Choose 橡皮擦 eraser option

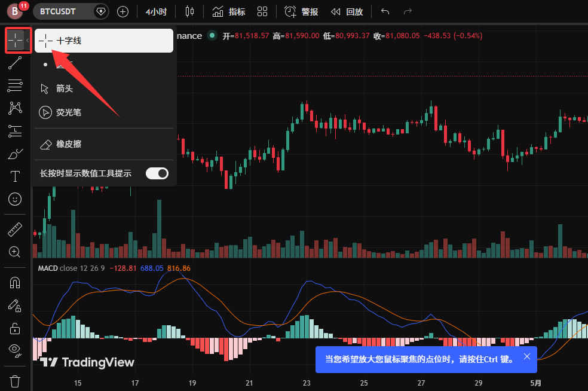104,144
